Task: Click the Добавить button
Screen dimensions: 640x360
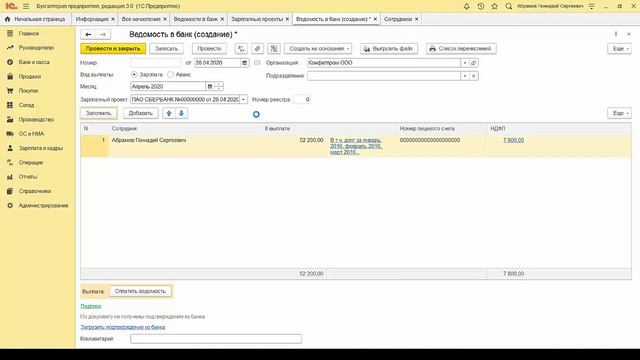Action: [140, 113]
